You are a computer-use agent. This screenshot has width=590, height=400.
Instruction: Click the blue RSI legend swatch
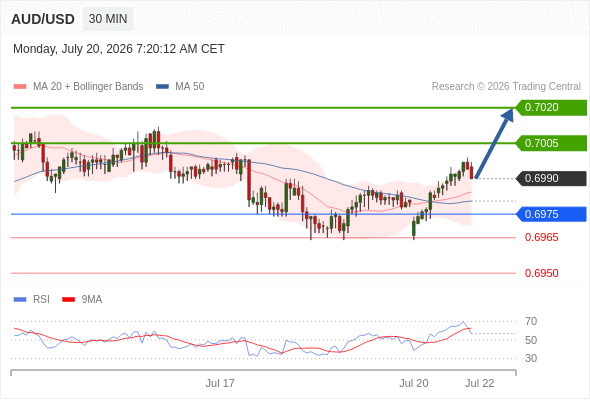point(20,300)
